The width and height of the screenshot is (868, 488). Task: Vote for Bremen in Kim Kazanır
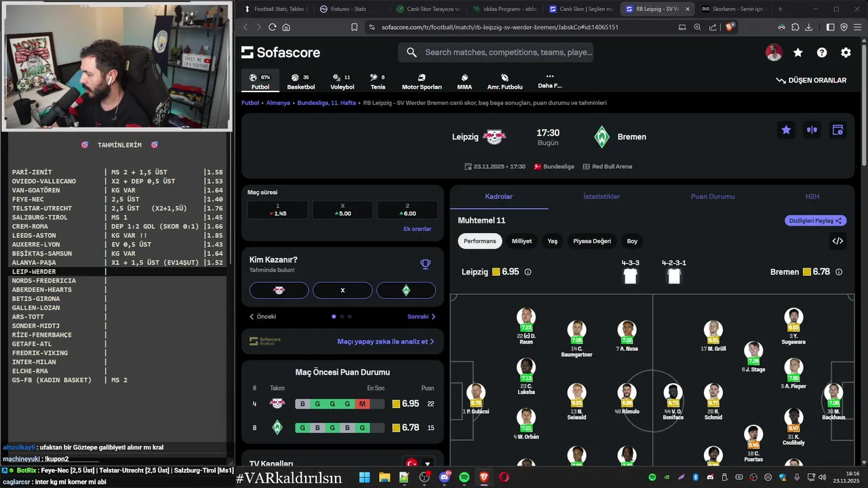[406, 290]
